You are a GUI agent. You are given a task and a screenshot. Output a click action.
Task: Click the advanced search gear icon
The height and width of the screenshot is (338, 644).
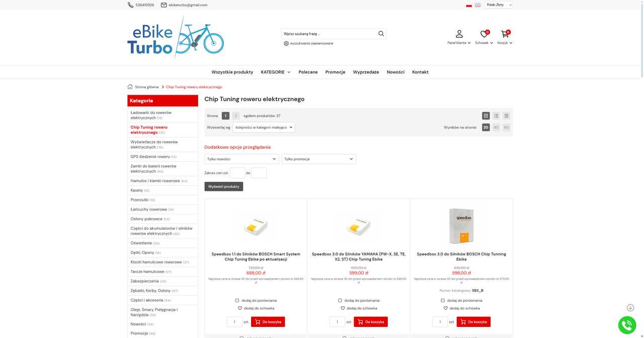286,43
